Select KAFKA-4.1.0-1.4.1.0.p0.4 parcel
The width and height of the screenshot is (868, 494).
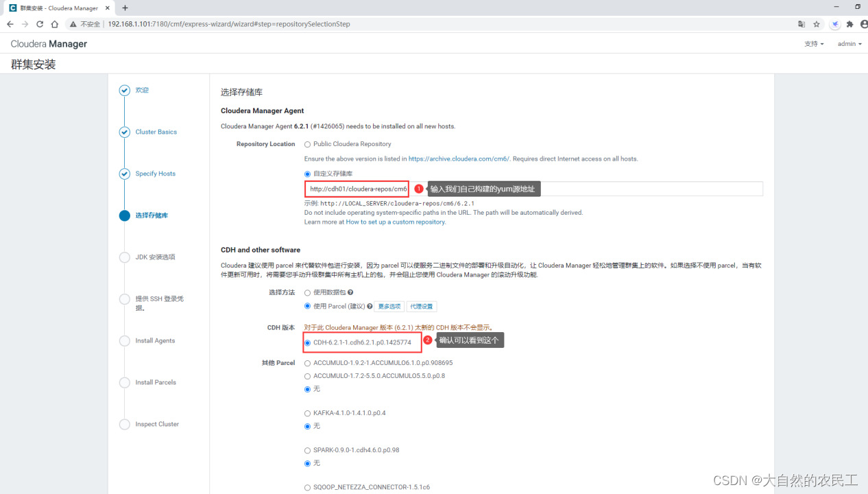pos(307,413)
